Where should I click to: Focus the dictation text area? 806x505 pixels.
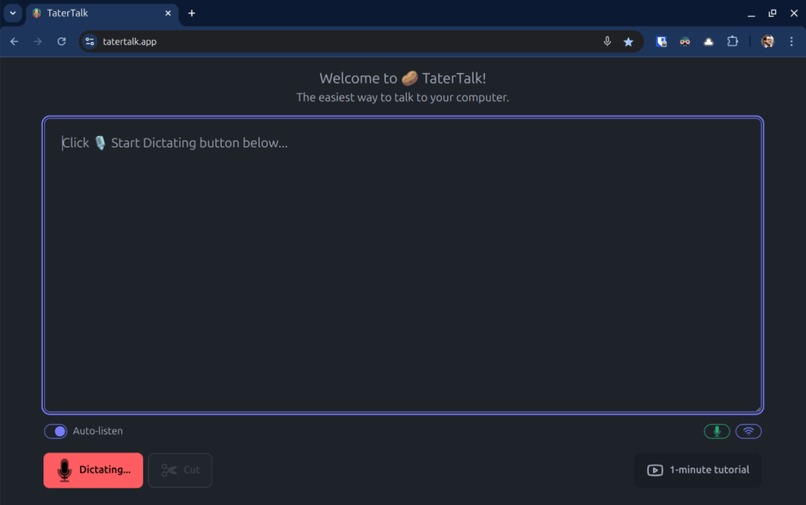pos(402,265)
